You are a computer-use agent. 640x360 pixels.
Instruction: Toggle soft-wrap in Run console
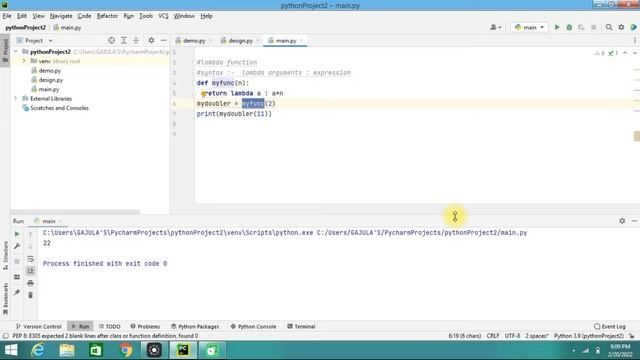(x=30, y=259)
